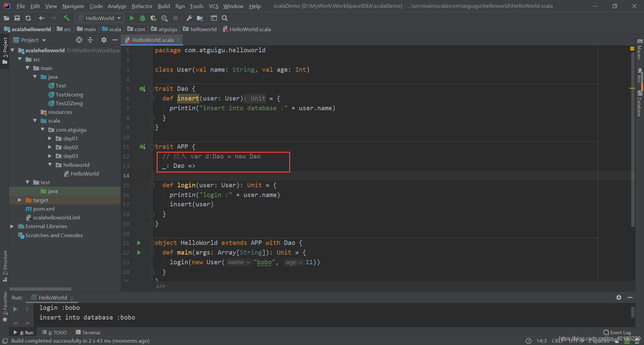The width and height of the screenshot is (644, 345).
Task: Rerun HelloWorld in the Run panel
Action: click(15, 309)
